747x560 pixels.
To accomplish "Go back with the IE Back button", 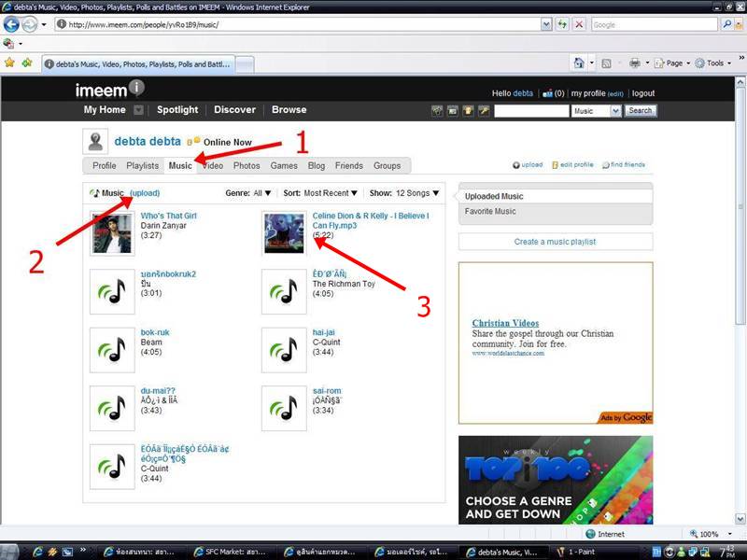I will point(11,24).
